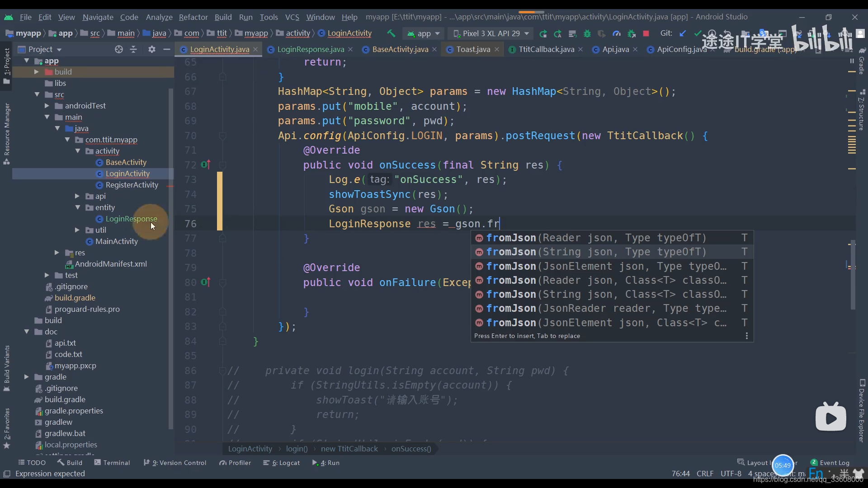Open Project panel settings gear
Image resolution: width=868 pixels, height=488 pixels.
point(152,49)
